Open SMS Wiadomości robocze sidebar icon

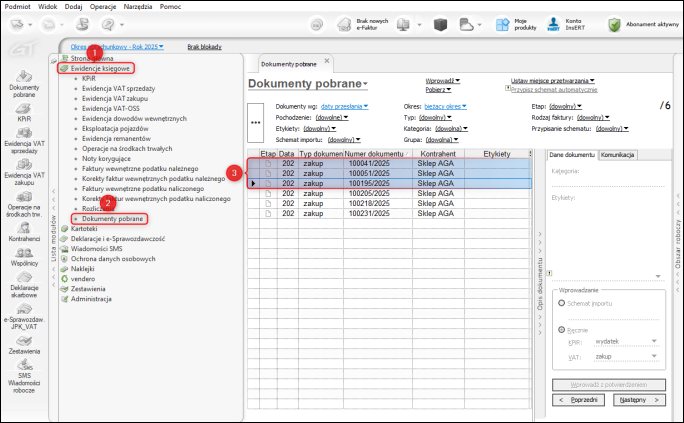24,376
